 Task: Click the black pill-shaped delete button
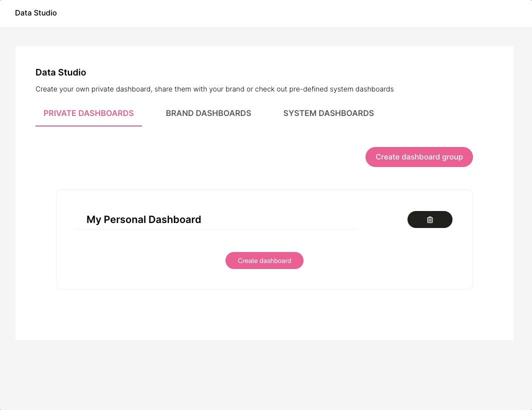point(429,219)
